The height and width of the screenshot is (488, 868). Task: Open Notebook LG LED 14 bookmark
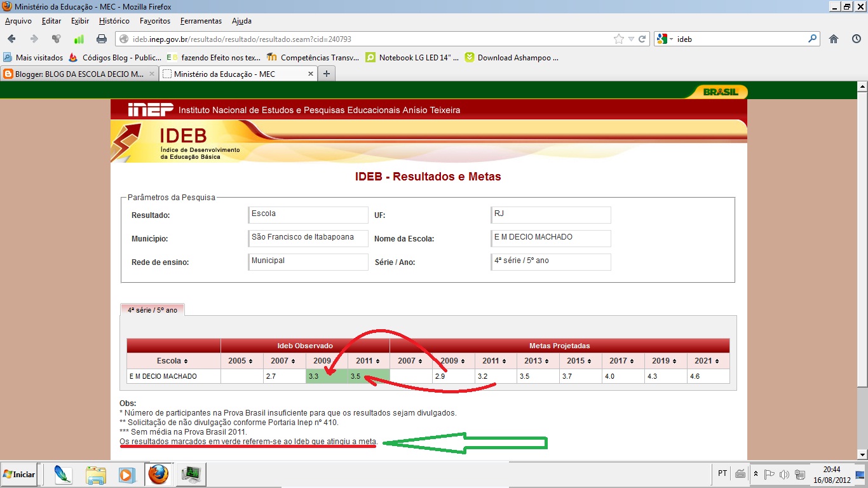tap(412, 57)
